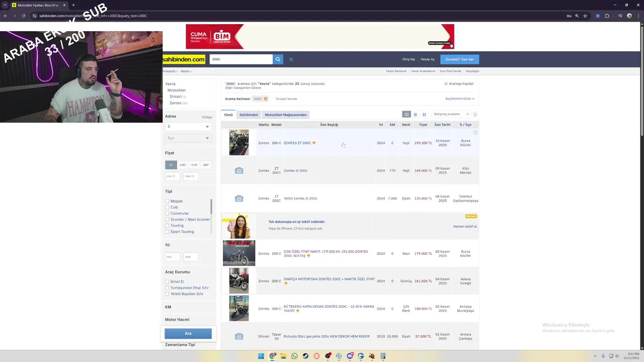Expand the Motor Hacmi filter section

pos(177,319)
